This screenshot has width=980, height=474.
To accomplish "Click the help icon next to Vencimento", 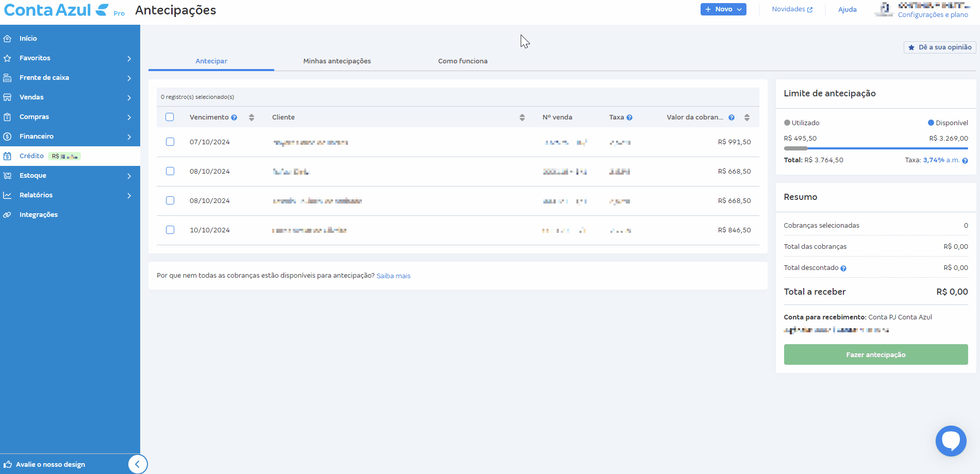I will pos(234,117).
